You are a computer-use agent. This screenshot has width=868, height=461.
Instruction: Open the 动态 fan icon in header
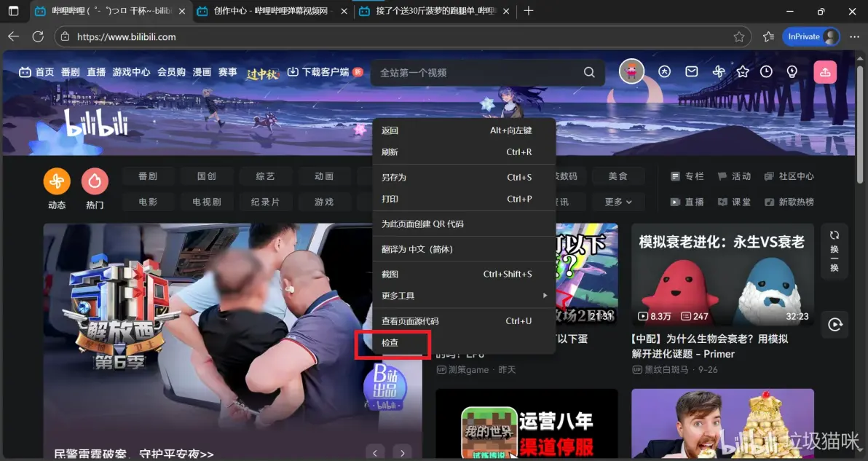point(719,71)
